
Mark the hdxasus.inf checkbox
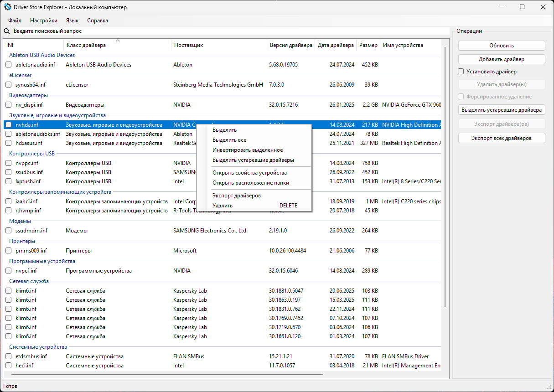9,143
